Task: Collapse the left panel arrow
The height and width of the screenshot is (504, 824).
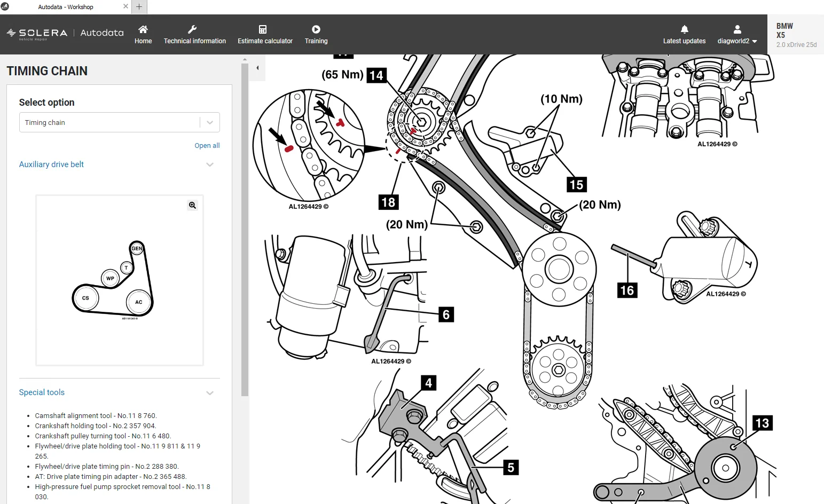Action: (x=258, y=68)
